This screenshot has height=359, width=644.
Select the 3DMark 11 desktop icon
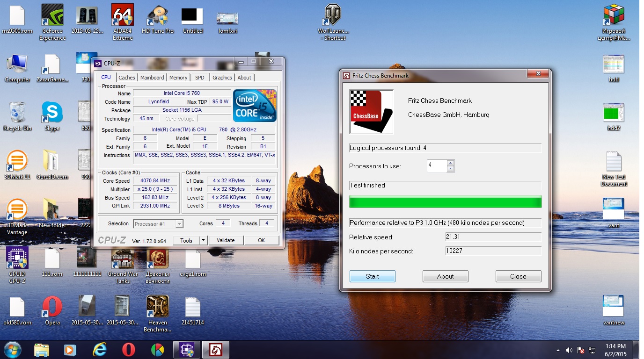coord(17,165)
